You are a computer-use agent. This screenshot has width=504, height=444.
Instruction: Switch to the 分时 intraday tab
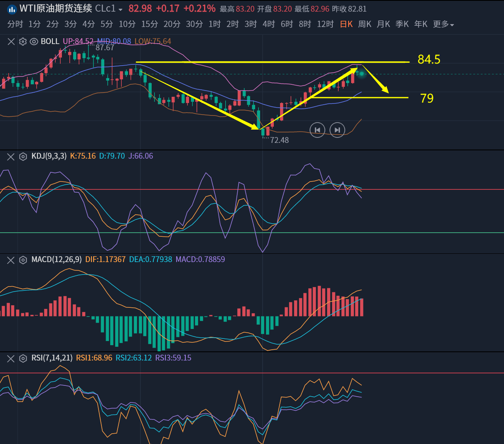tap(15, 25)
